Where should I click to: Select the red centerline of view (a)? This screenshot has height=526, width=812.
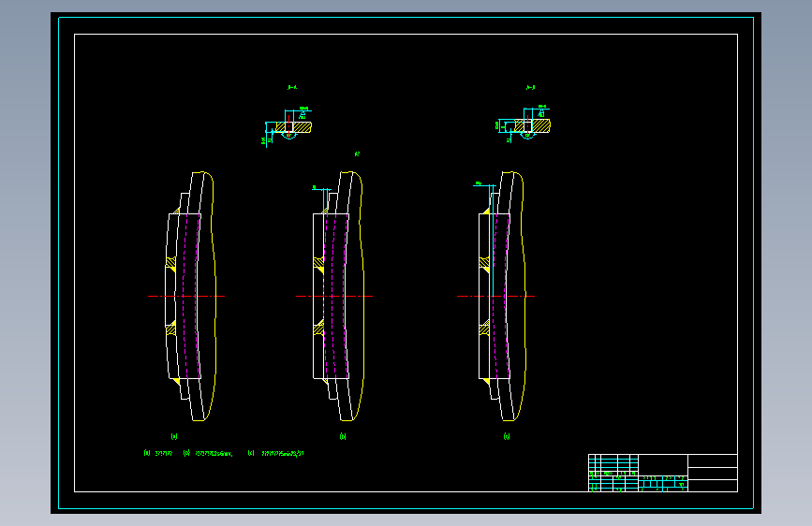(x=186, y=296)
